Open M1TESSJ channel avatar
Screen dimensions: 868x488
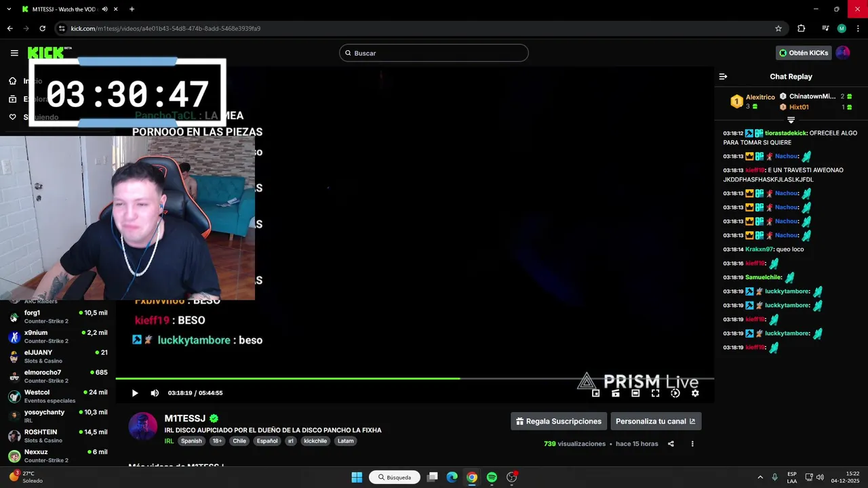point(143,426)
